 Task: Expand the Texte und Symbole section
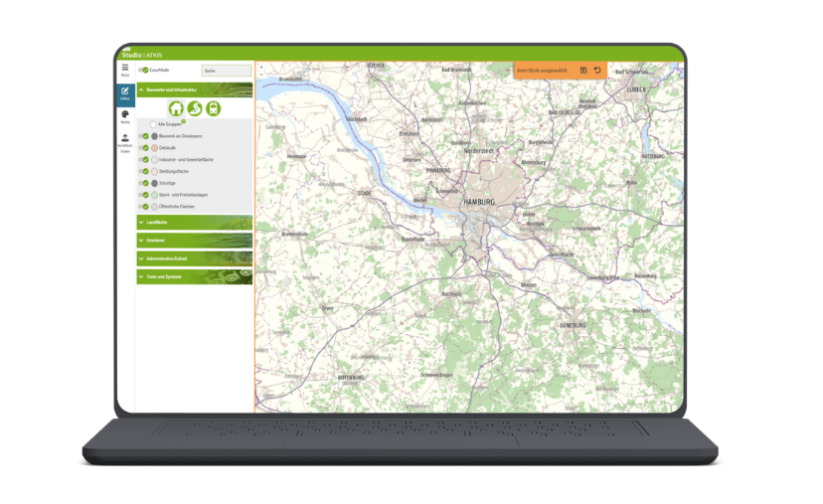click(195, 276)
